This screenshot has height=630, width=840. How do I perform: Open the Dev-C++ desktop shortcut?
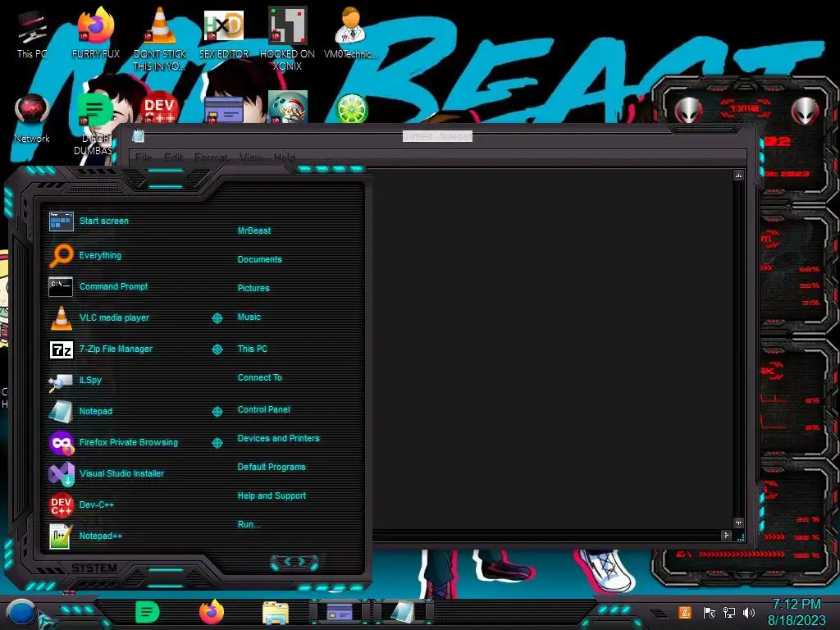click(159, 107)
